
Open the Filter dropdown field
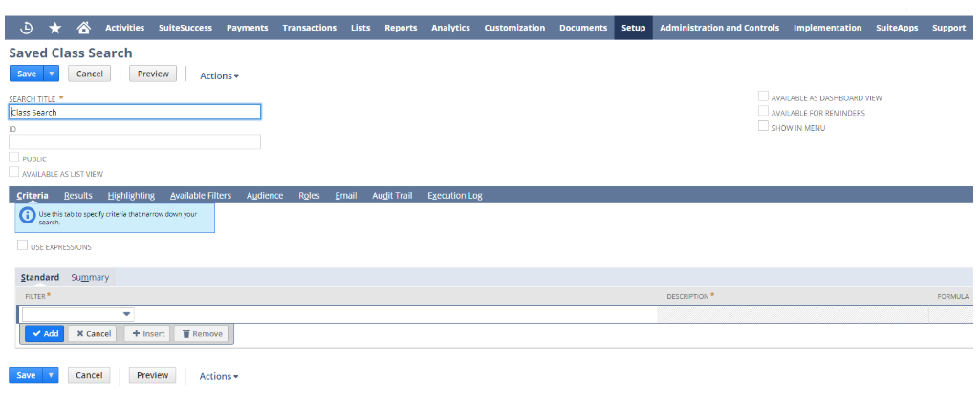pos(77,314)
